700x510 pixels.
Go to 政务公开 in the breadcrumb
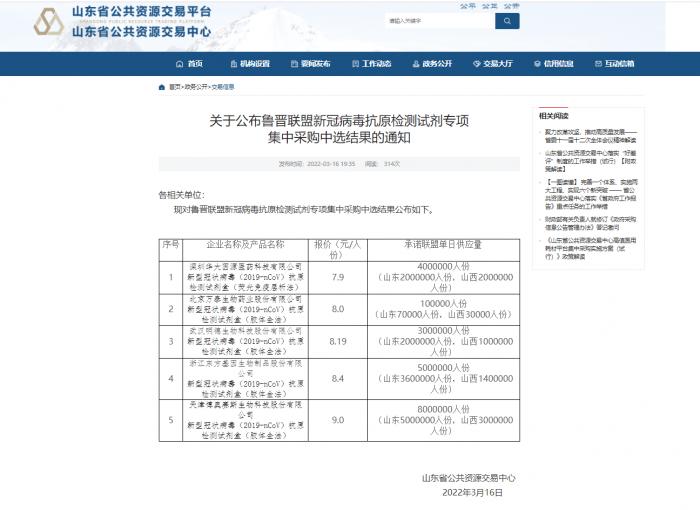[x=195, y=87]
